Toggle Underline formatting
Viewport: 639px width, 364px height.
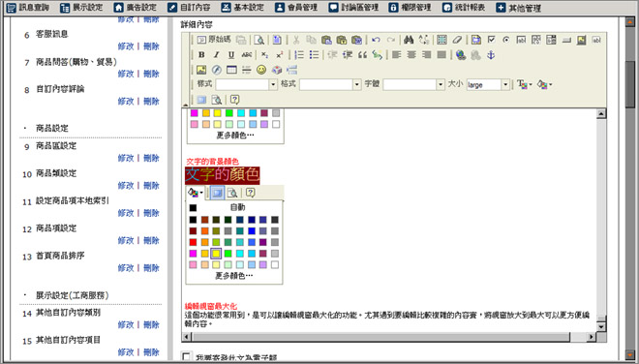click(231, 54)
